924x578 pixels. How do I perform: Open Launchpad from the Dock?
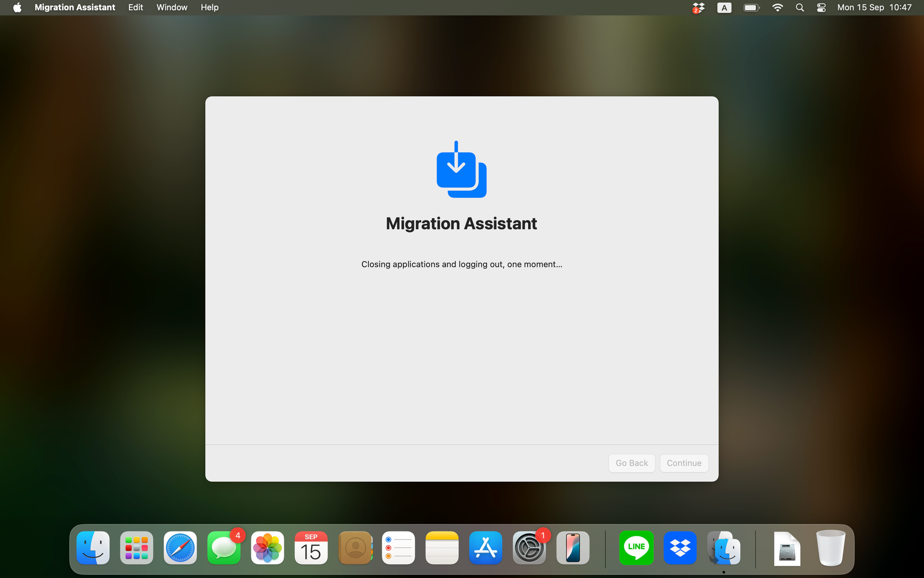(x=136, y=548)
